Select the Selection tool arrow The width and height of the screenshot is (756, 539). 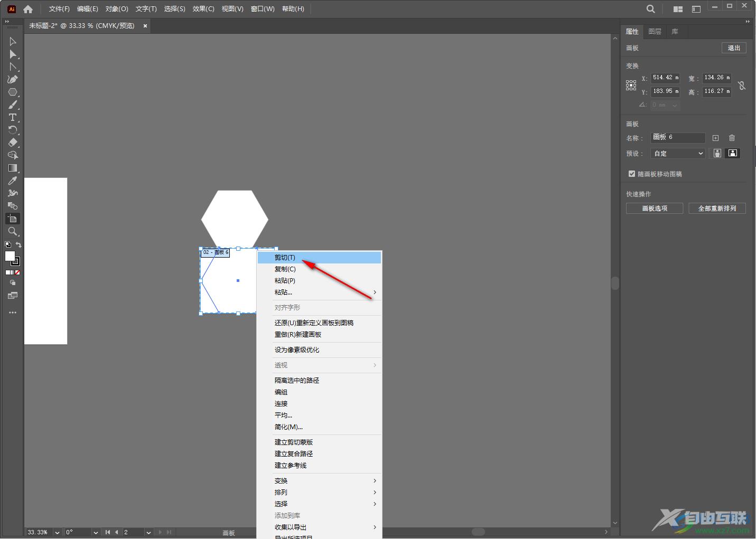13,42
